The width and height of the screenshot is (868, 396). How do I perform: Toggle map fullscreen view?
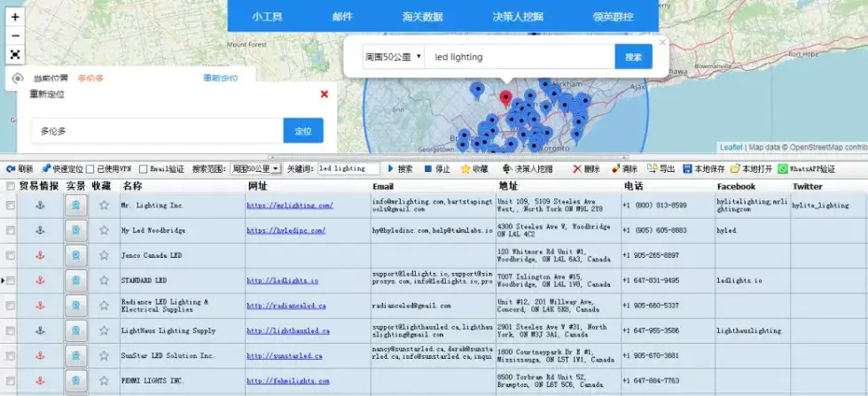(x=15, y=55)
